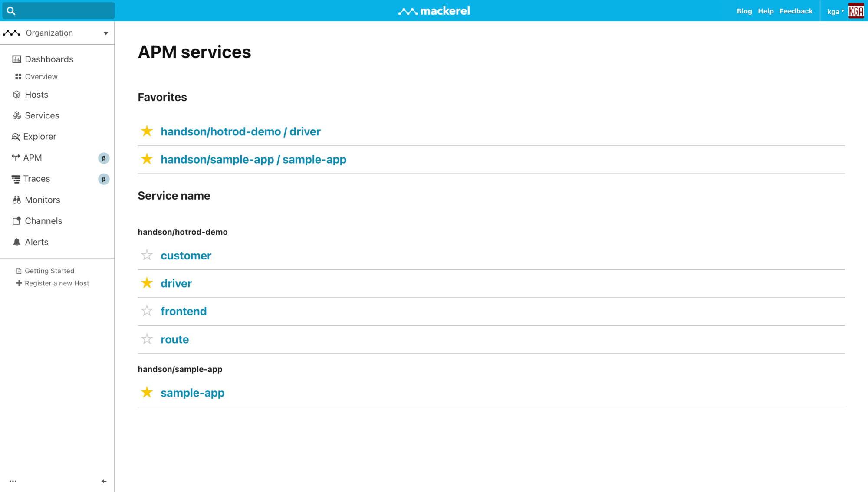This screenshot has height=492, width=868.
Task: Click the Explorer icon in sidebar
Action: [16, 137]
